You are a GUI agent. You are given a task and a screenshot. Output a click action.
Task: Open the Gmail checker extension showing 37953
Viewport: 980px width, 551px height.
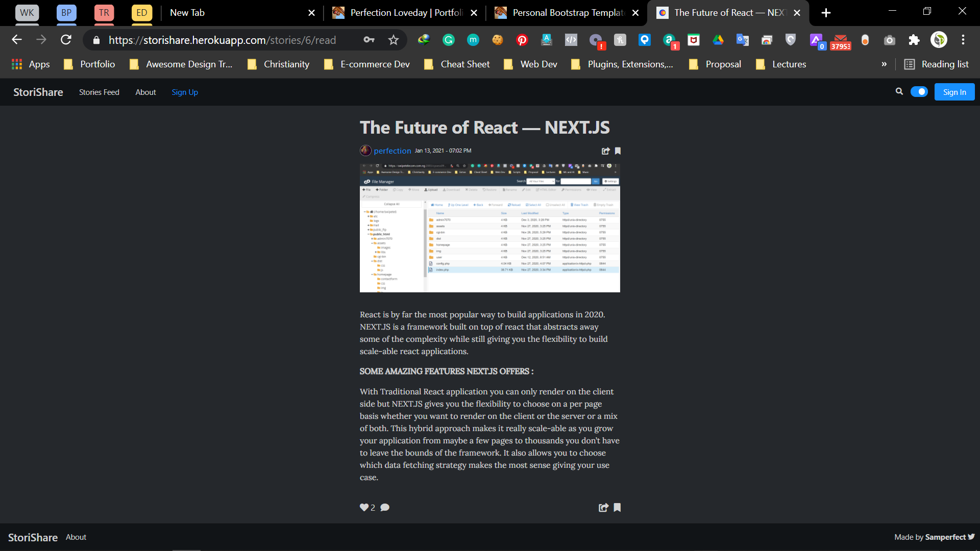(841, 41)
